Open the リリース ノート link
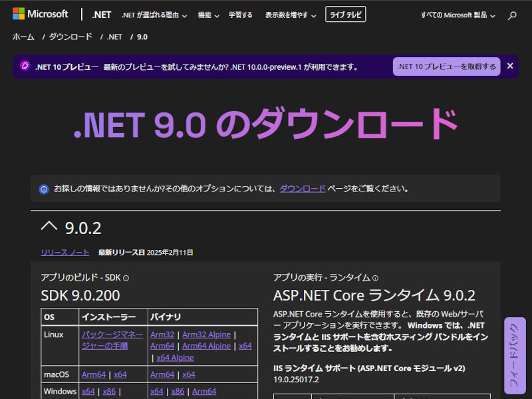The height and width of the screenshot is (399, 532). pos(65,253)
